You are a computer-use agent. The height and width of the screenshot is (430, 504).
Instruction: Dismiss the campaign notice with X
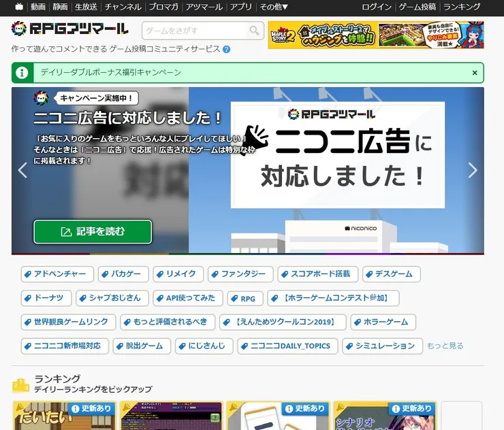pos(475,73)
